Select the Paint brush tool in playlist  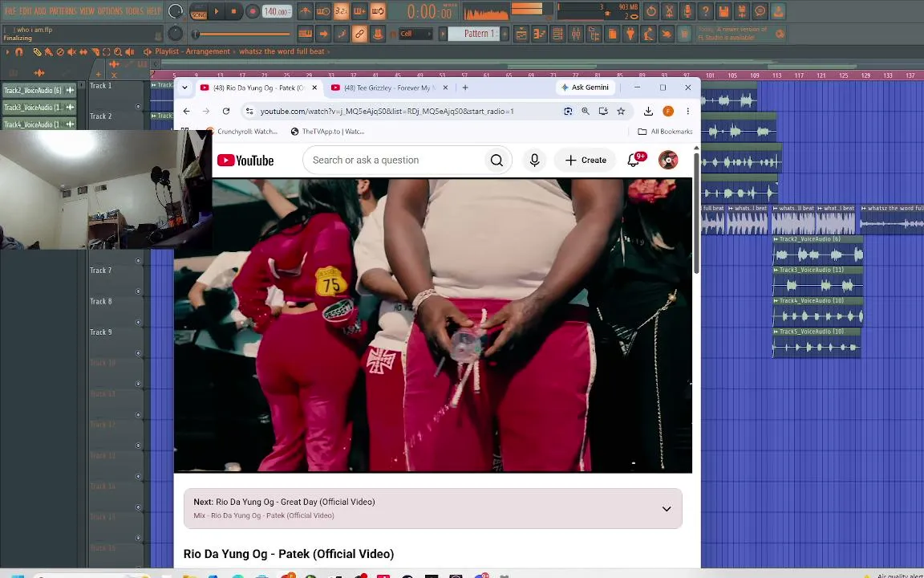pos(48,52)
